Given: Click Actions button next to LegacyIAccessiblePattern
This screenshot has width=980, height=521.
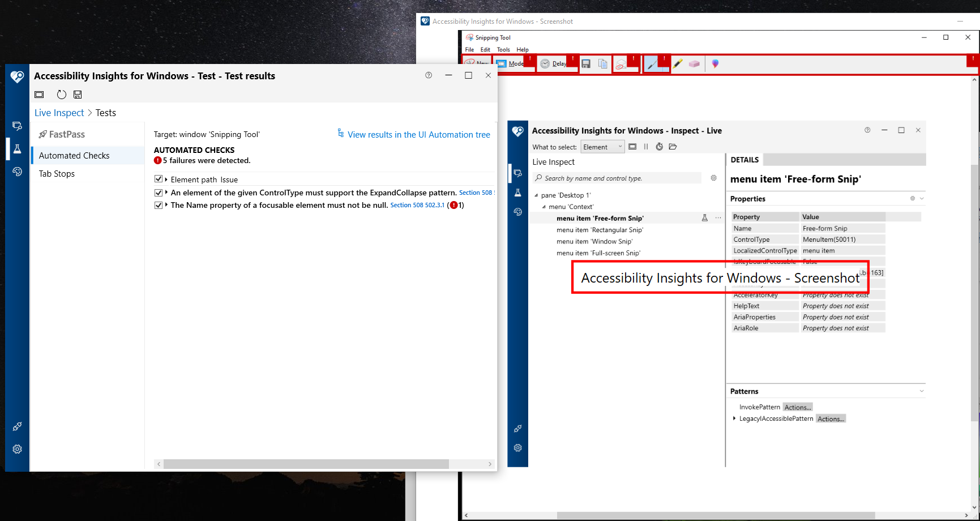Looking at the screenshot, I should (x=831, y=418).
